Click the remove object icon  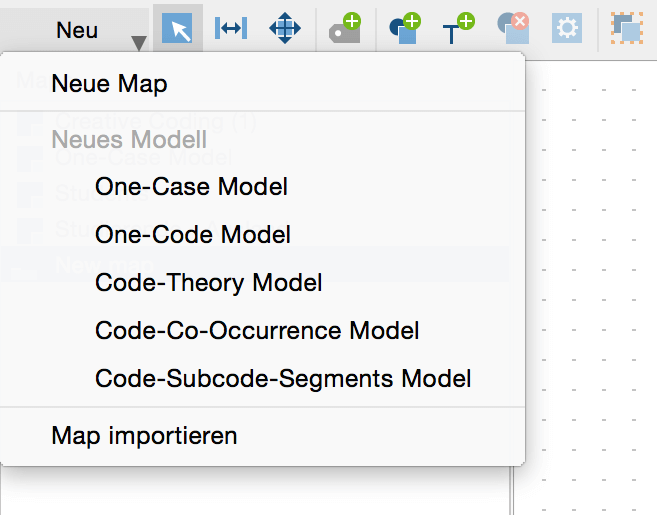pyautogui.click(x=513, y=28)
